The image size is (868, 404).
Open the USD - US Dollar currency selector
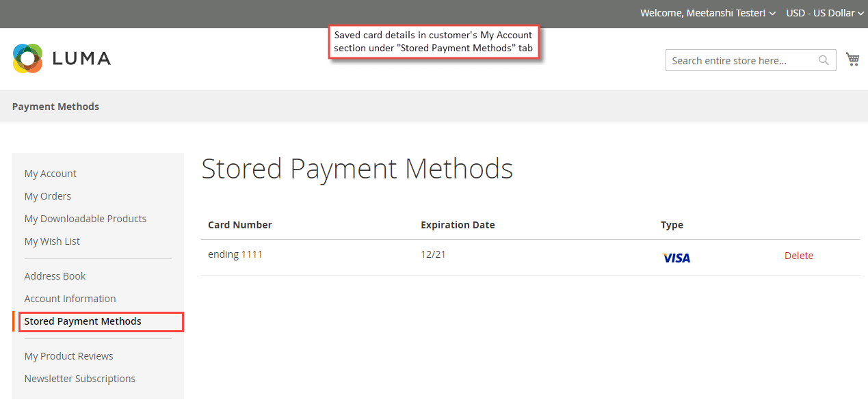click(820, 13)
